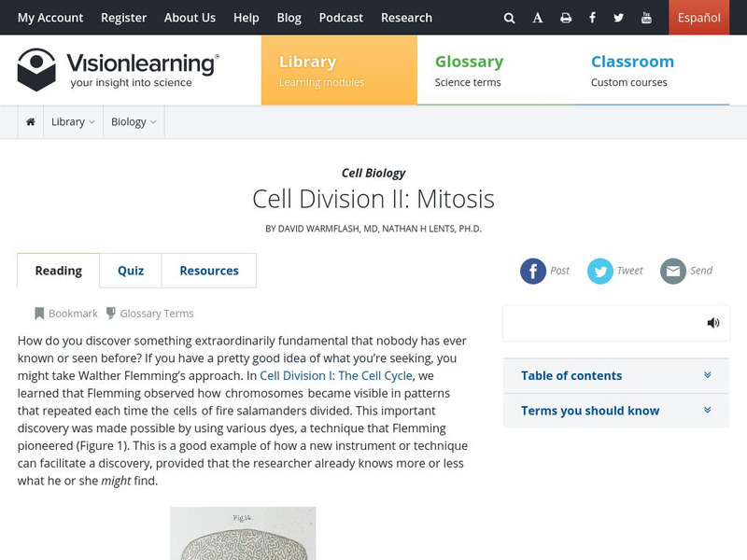This screenshot has width=747, height=560.
Task: Share via the round Facebook Post icon
Action: click(x=533, y=271)
